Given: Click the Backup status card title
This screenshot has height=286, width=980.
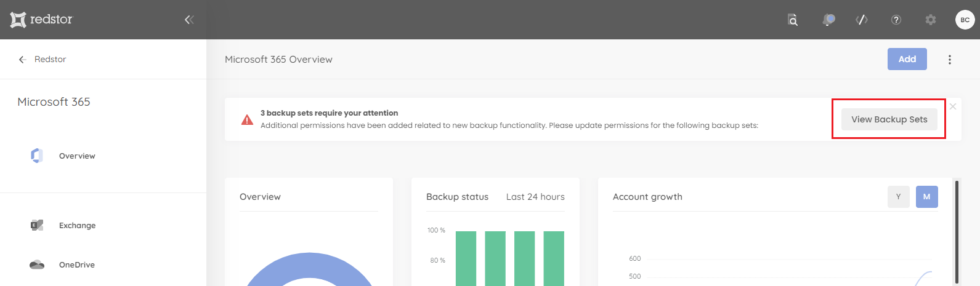Looking at the screenshot, I should tap(457, 197).
